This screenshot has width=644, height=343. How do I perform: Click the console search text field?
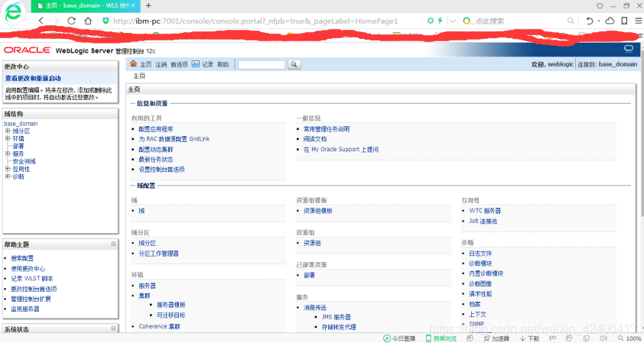pos(262,64)
